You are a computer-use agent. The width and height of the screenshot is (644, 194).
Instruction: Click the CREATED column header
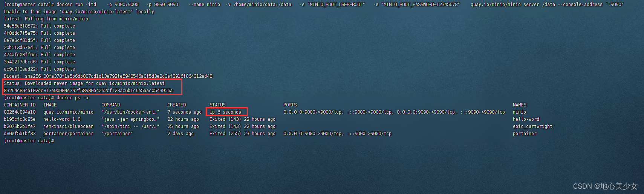[x=177, y=105]
